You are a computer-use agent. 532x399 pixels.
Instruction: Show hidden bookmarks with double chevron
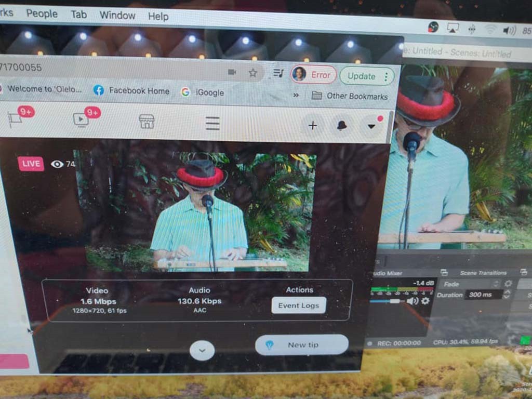point(296,95)
